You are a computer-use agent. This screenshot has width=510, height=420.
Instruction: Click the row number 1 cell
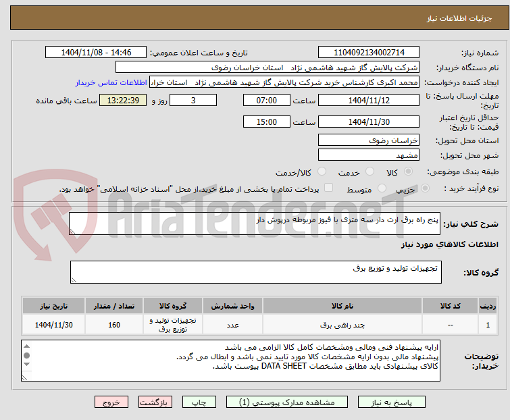pos(488,325)
